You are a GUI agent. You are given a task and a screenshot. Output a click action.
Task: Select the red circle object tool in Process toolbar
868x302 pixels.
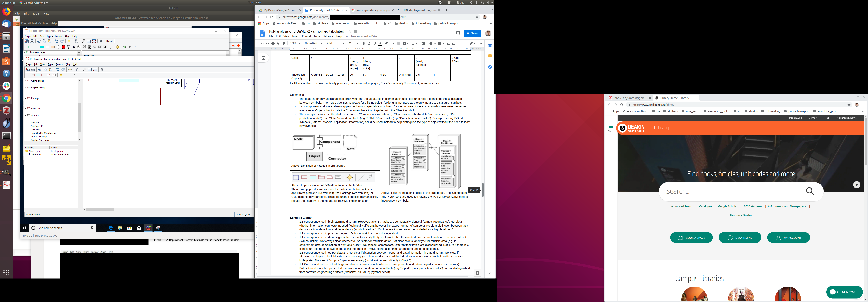click(x=63, y=47)
